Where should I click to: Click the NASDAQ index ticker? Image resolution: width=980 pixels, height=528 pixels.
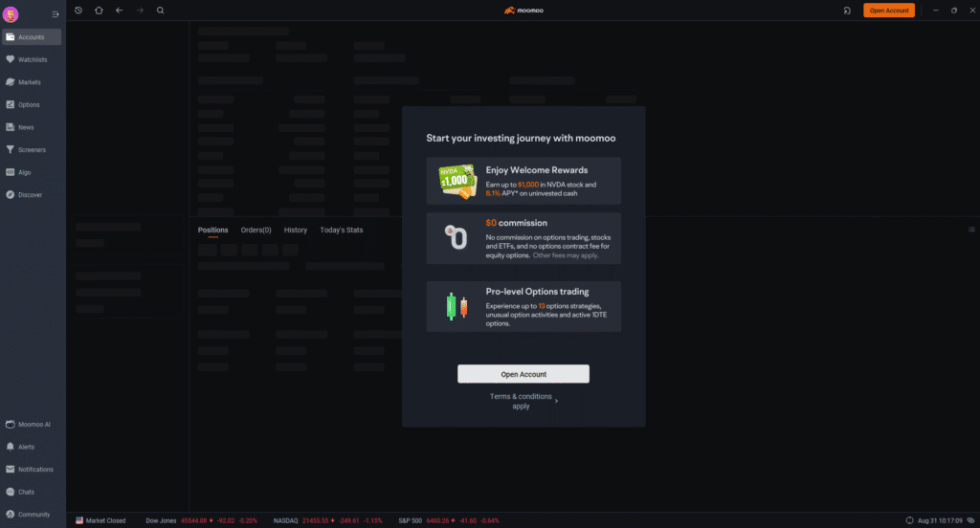(x=327, y=520)
